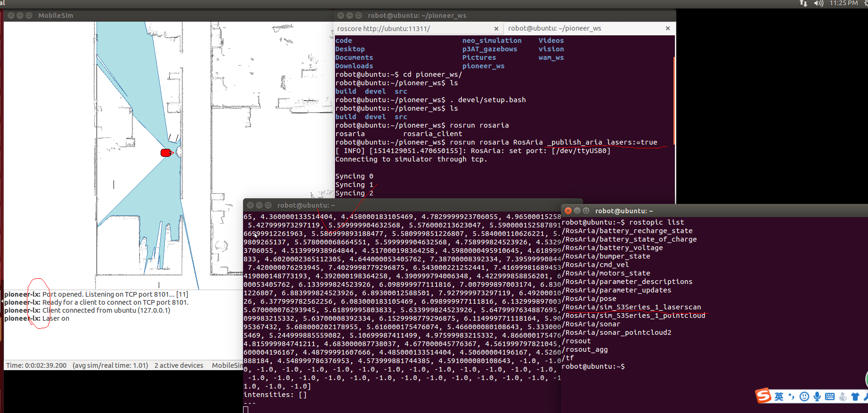Click /RosAria/parameter_updates topic line
This screenshot has height=413, width=868.
pyautogui.click(x=617, y=290)
